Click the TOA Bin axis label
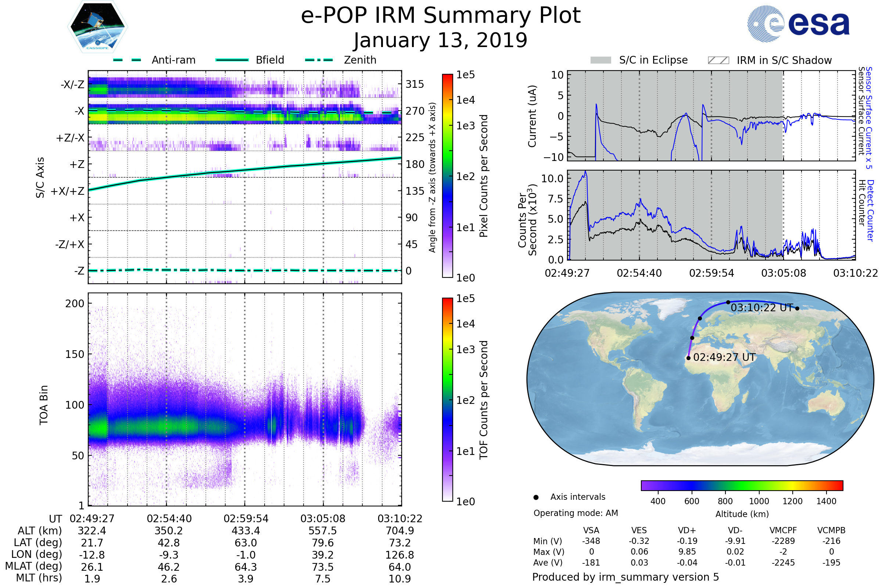 (x=44, y=405)
